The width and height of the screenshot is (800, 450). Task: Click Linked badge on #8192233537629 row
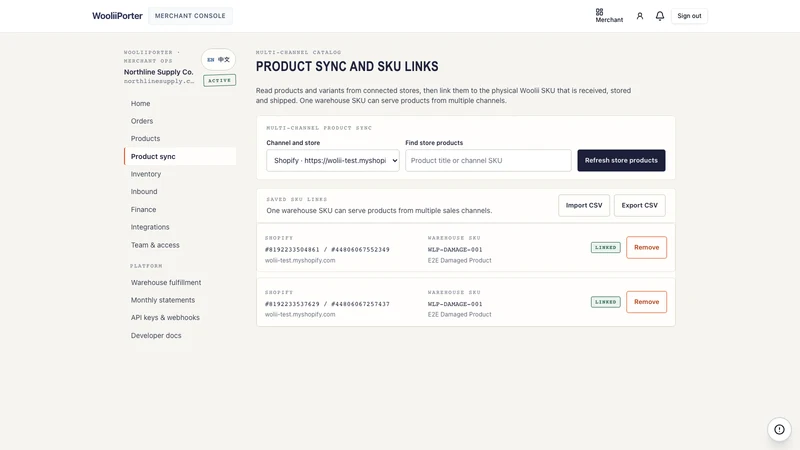tap(606, 302)
